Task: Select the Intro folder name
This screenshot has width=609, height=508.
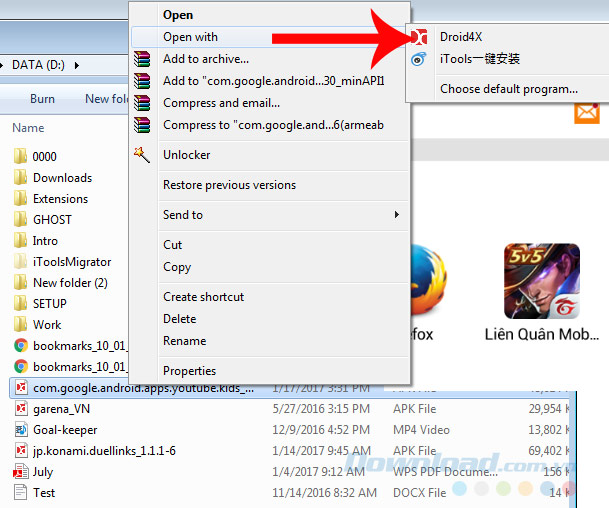Action: coord(45,241)
